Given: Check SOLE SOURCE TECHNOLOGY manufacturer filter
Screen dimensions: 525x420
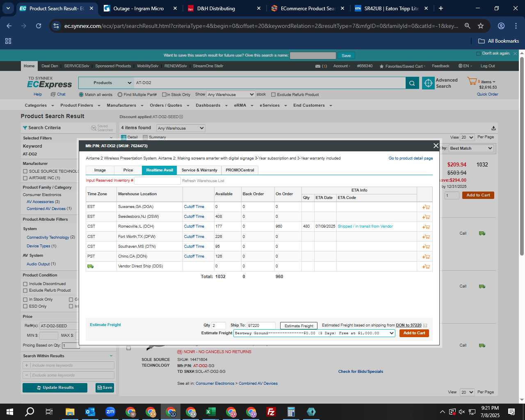Looking at the screenshot, I should (x=25, y=171).
